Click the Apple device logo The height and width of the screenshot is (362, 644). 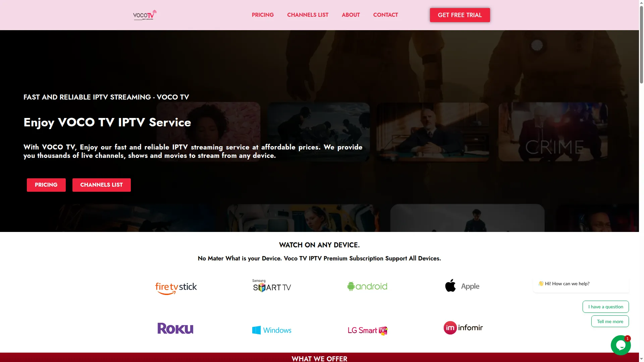[462, 286]
